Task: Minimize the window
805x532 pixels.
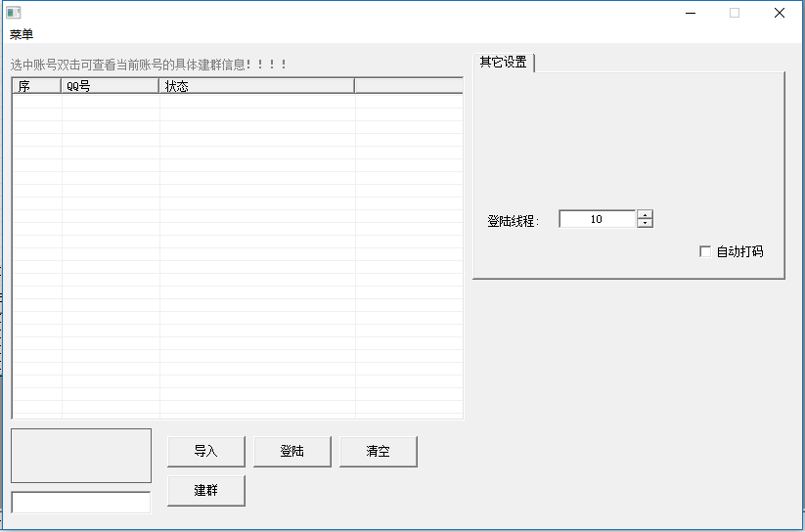Action: [x=691, y=13]
